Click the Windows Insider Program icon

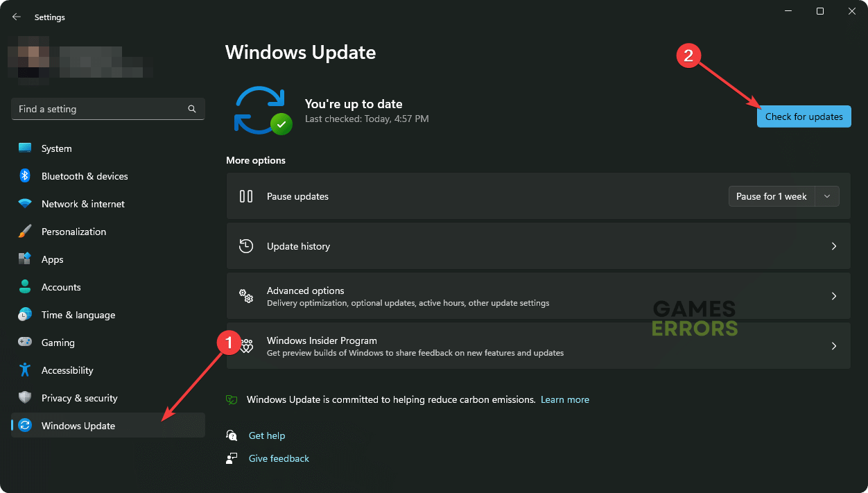click(246, 346)
